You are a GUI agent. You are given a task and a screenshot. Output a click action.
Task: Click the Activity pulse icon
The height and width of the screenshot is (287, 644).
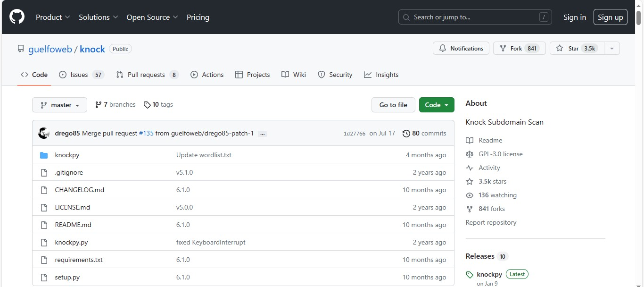tap(469, 168)
